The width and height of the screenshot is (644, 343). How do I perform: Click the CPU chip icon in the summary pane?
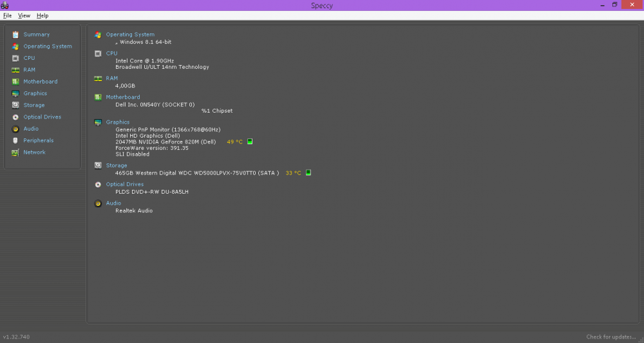(x=98, y=54)
